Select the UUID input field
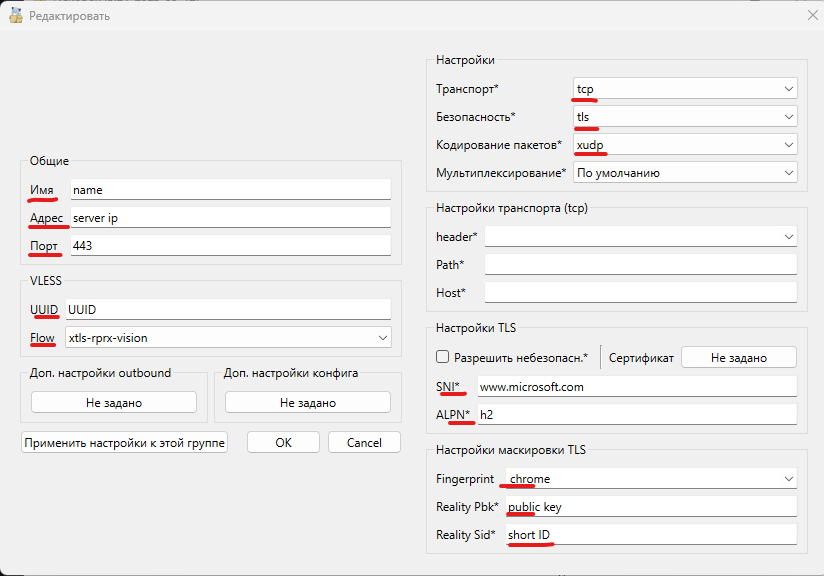 coord(228,308)
